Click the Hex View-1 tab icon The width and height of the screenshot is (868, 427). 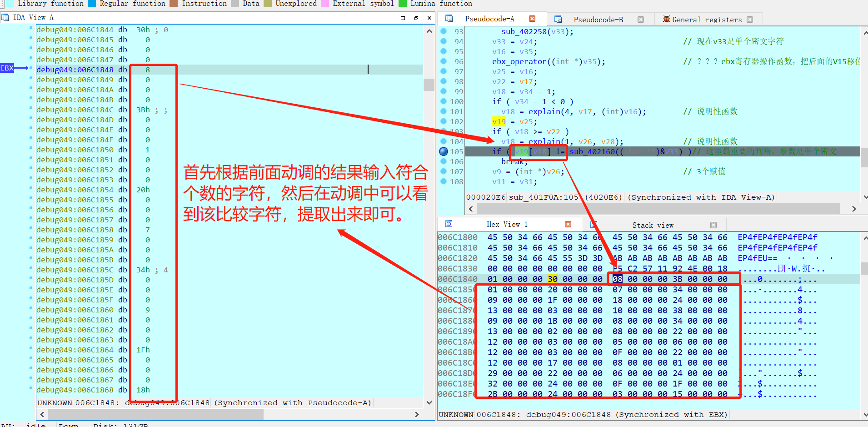click(x=449, y=224)
